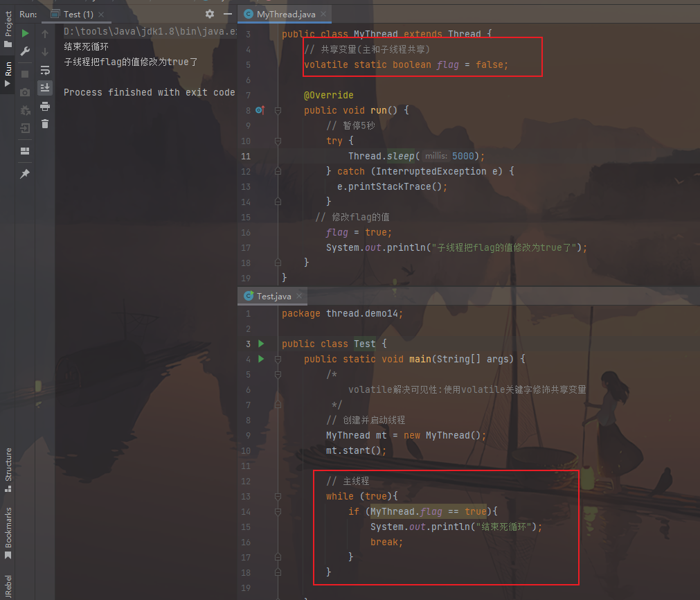Run Test class from line 3 gutter arrow
700x600 pixels.
click(x=261, y=344)
